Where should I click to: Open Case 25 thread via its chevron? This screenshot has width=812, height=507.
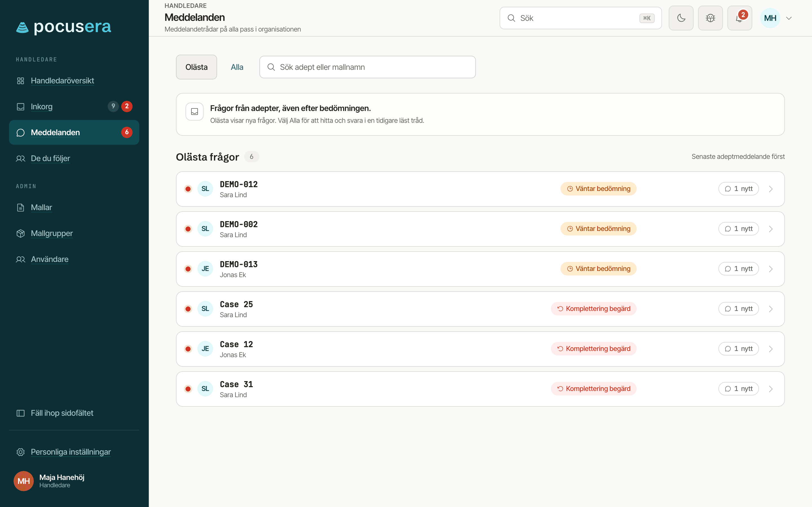[x=771, y=309]
